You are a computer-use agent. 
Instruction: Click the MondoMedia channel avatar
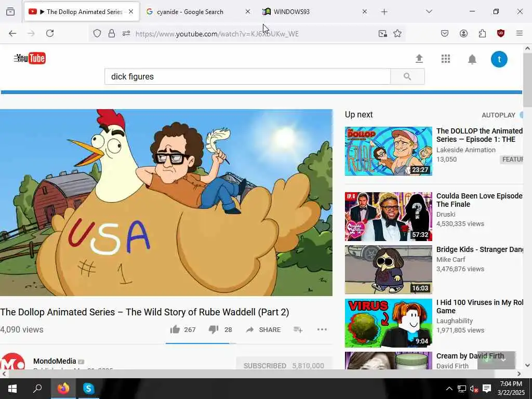[x=12, y=362]
